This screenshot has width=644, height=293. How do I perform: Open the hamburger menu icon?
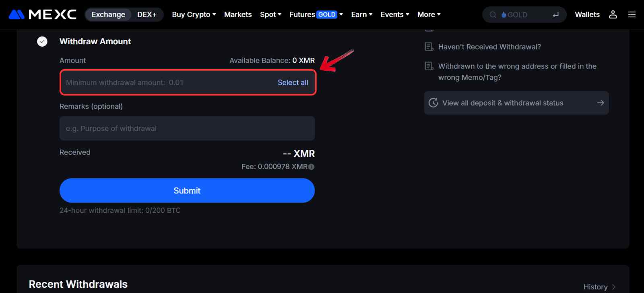[631, 14]
